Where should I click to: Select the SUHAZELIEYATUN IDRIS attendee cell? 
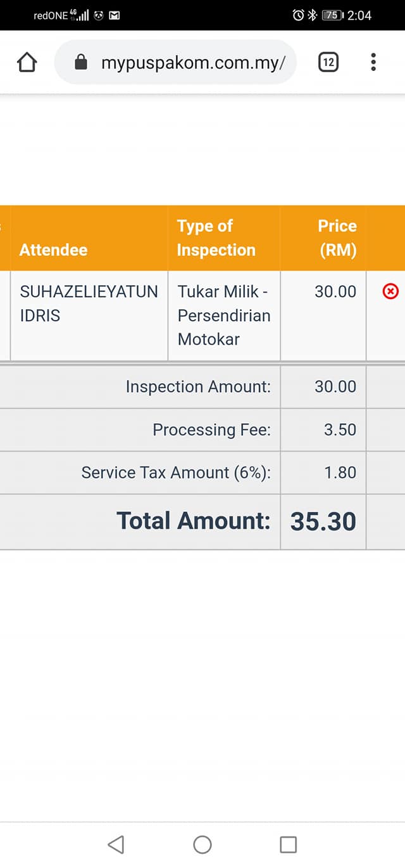[89, 303]
